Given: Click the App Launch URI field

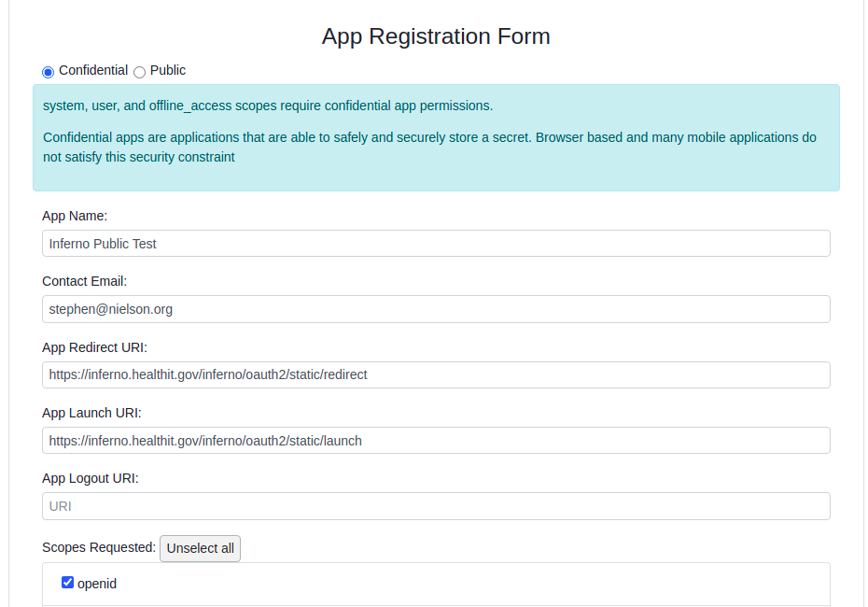Looking at the screenshot, I should click(436, 440).
